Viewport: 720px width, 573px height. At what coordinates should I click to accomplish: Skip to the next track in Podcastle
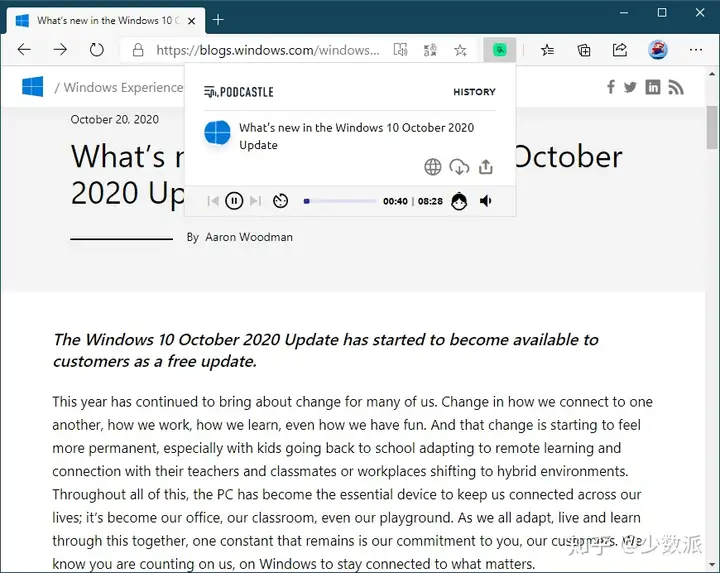point(256,201)
